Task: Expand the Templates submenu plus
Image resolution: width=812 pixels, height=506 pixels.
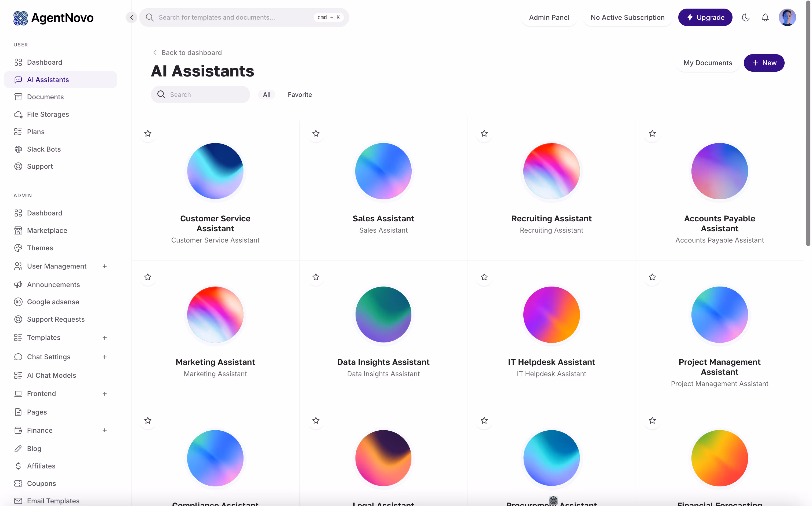Action: [104, 338]
